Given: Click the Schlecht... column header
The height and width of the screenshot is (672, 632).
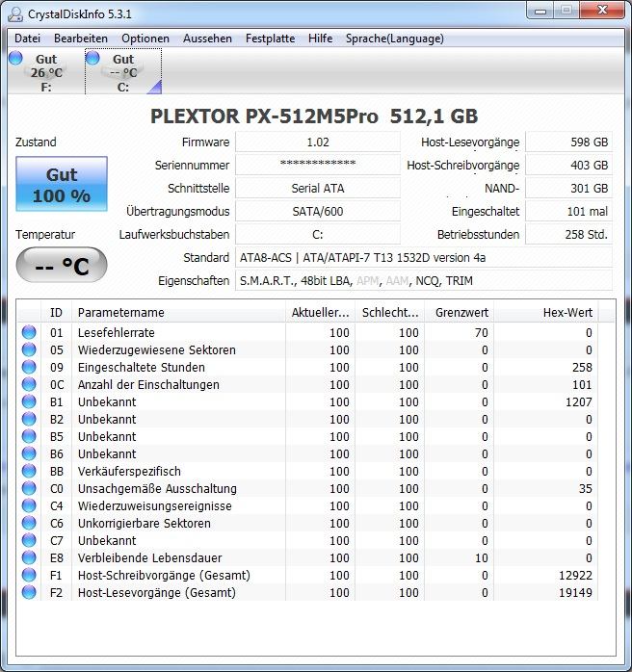Looking at the screenshot, I should tap(390, 313).
